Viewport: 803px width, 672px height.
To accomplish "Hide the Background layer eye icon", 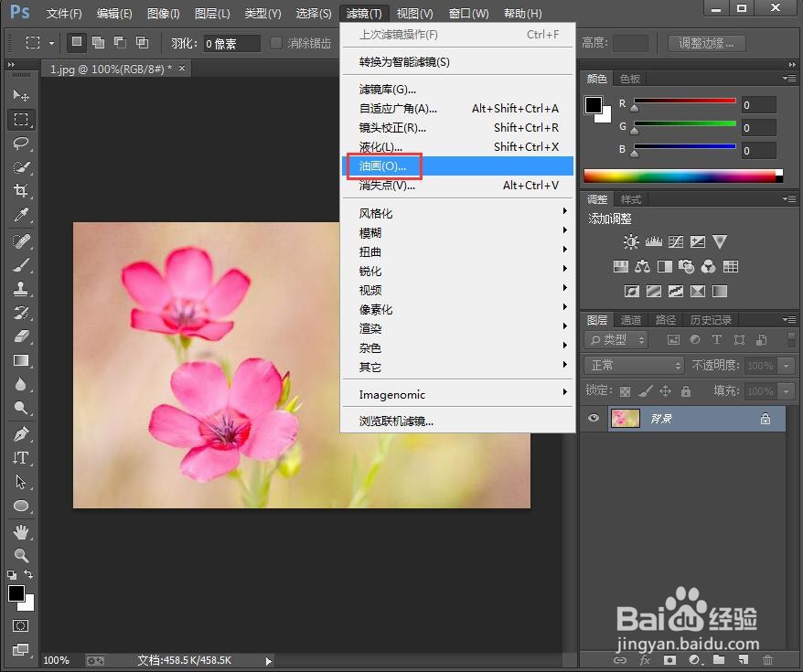I will coord(594,418).
